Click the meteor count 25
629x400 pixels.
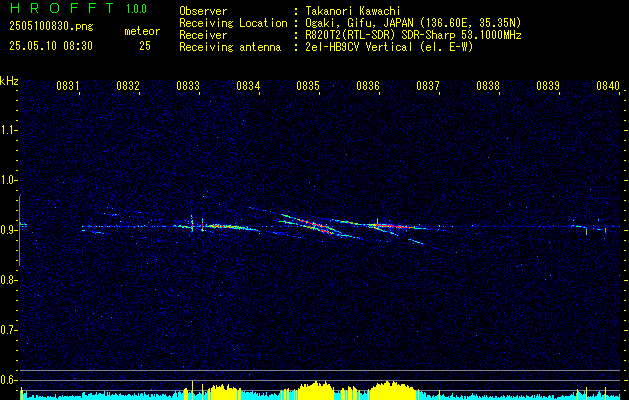[x=145, y=46]
